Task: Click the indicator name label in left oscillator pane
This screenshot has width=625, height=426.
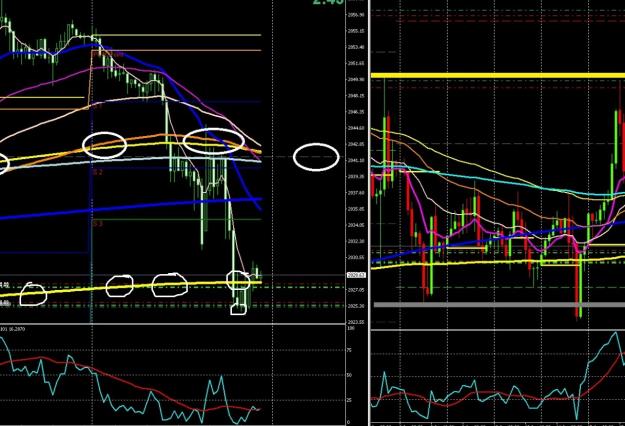Action: point(12,329)
